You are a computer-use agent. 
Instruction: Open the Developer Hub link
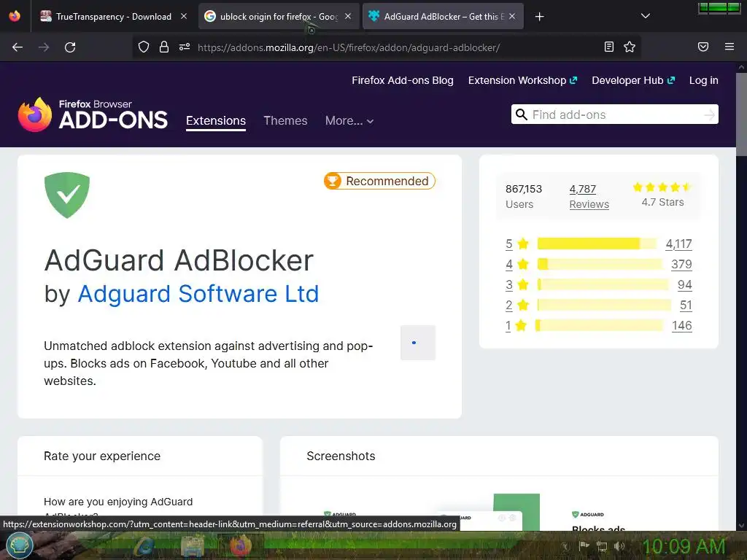click(x=633, y=80)
